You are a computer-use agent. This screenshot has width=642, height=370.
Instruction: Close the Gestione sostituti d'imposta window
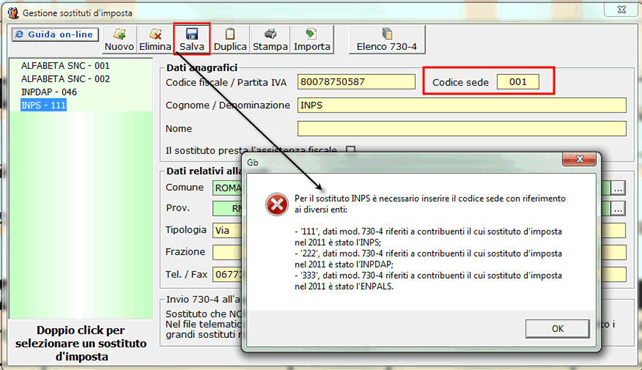(622, 9)
